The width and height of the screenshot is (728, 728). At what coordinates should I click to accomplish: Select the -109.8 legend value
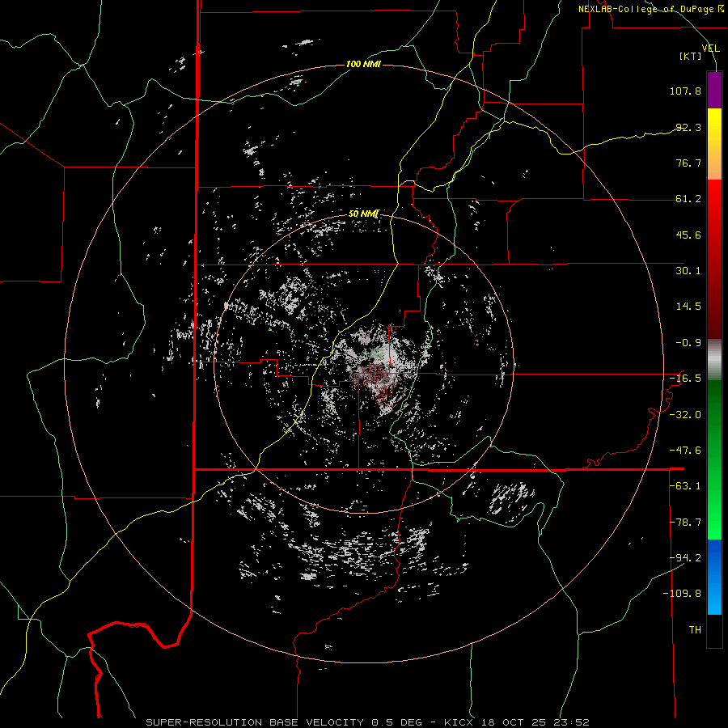coord(682,594)
